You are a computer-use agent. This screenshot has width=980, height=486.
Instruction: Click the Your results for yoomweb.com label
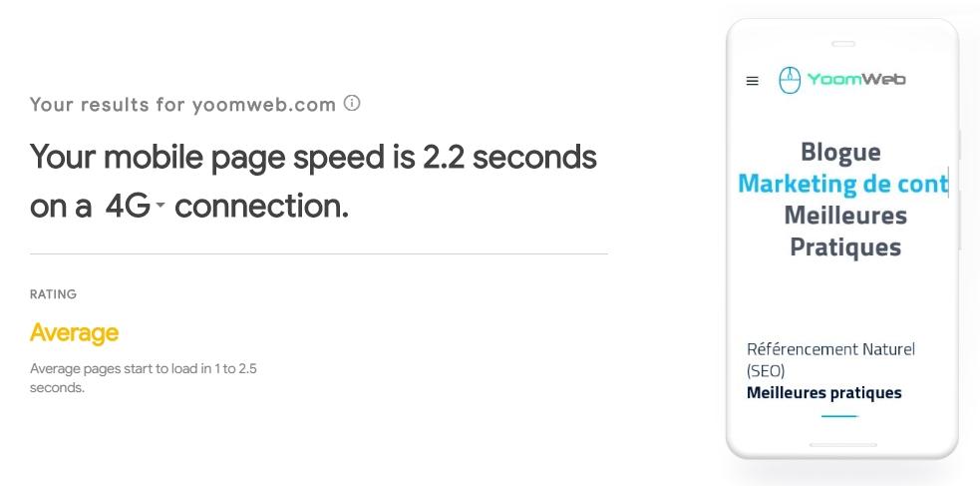[184, 104]
